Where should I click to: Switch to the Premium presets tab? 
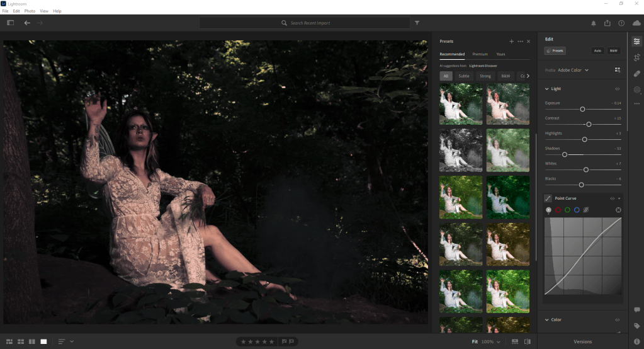click(x=480, y=54)
